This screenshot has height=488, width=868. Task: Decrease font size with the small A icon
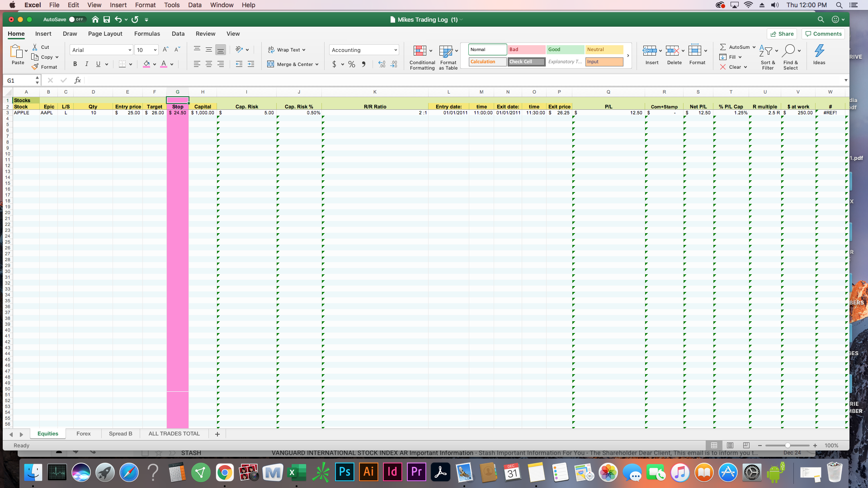(x=177, y=50)
